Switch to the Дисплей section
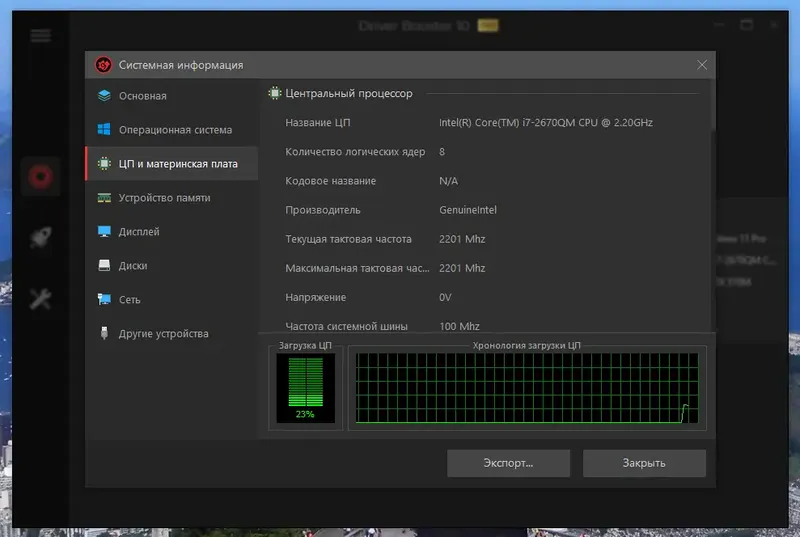Viewport: 800px width, 537px height. point(172,232)
